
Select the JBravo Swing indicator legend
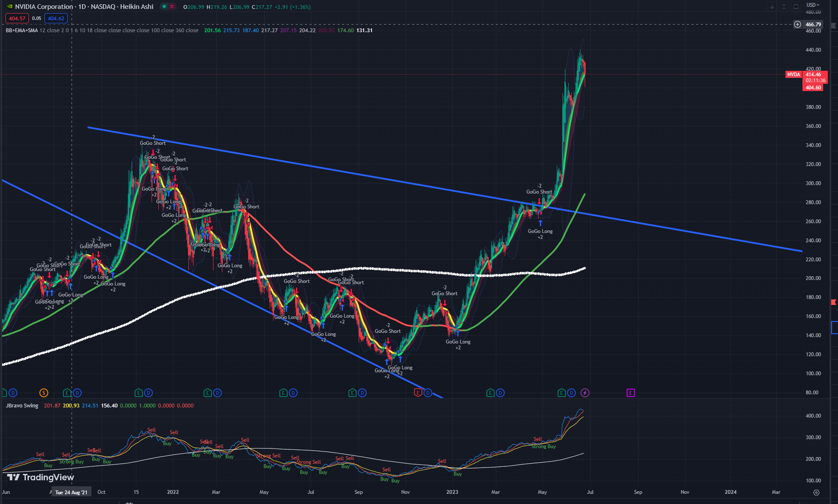(x=22, y=406)
